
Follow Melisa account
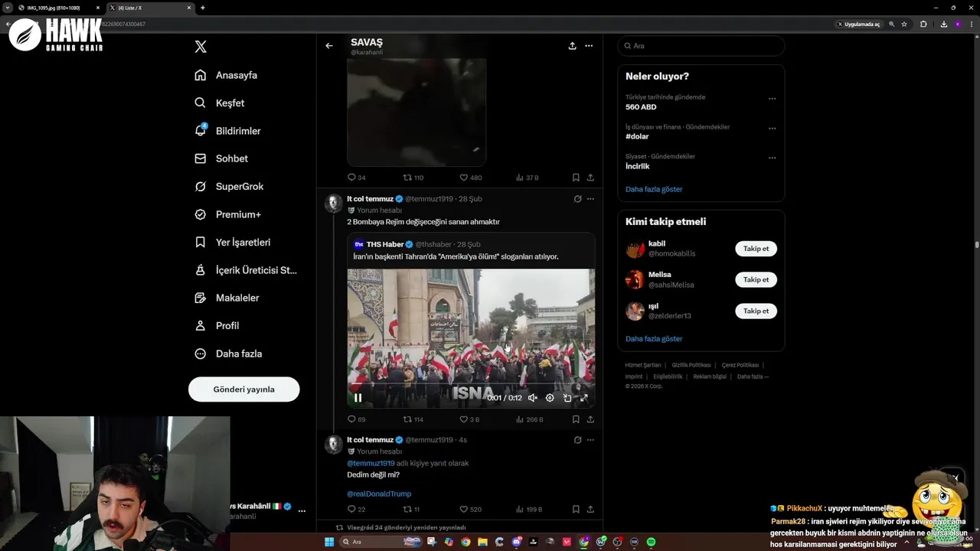point(756,279)
